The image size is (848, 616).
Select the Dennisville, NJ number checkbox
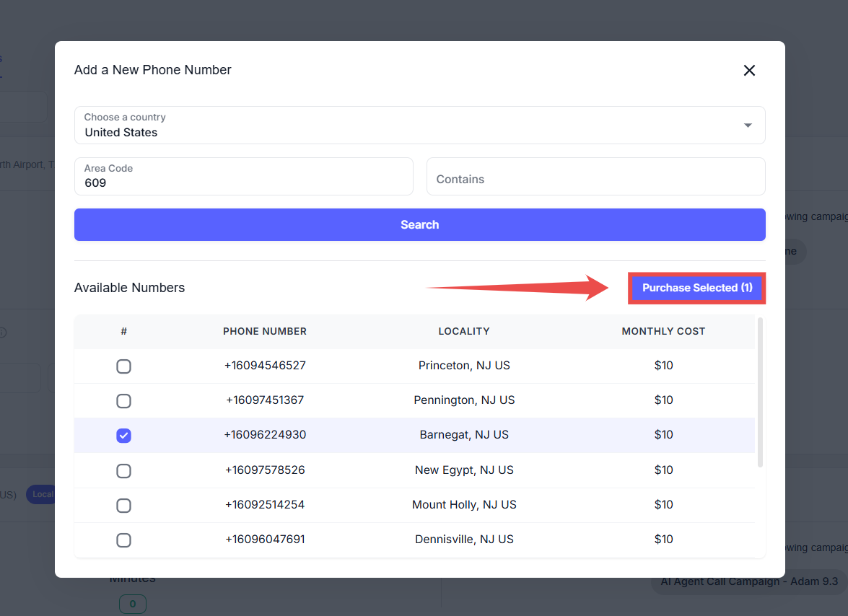(124, 540)
